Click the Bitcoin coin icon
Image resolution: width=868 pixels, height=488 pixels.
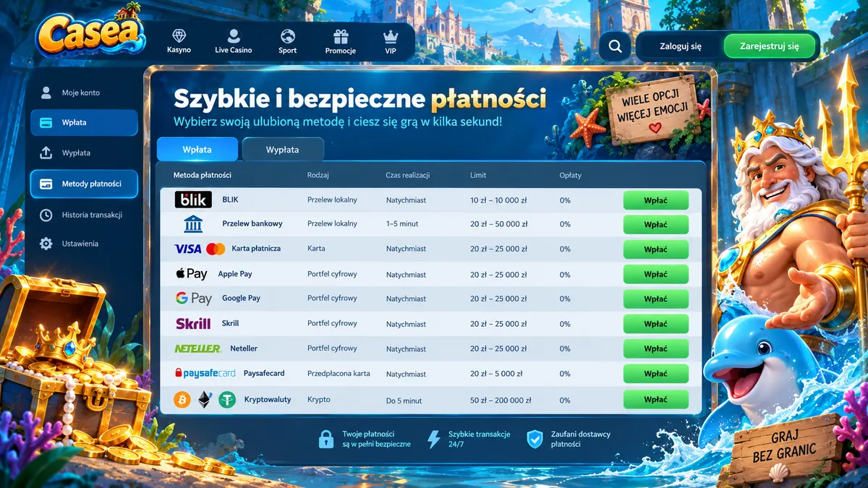[182, 399]
